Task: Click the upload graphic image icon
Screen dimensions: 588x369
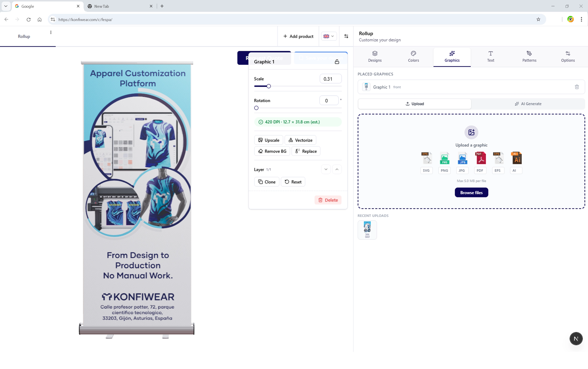Action: tap(471, 132)
